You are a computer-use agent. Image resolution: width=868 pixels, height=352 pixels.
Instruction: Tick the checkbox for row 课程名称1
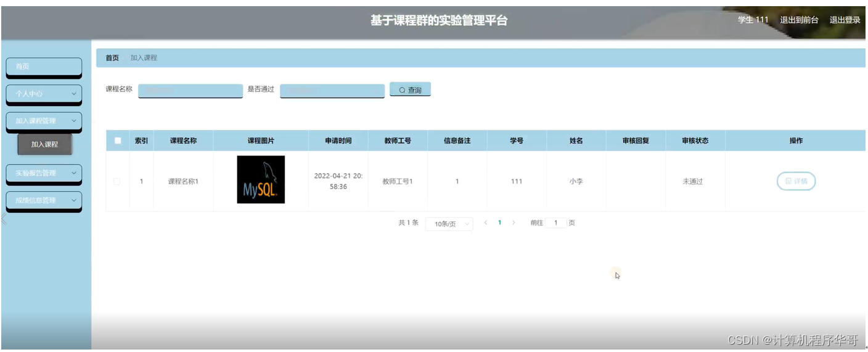click(117, 181)
